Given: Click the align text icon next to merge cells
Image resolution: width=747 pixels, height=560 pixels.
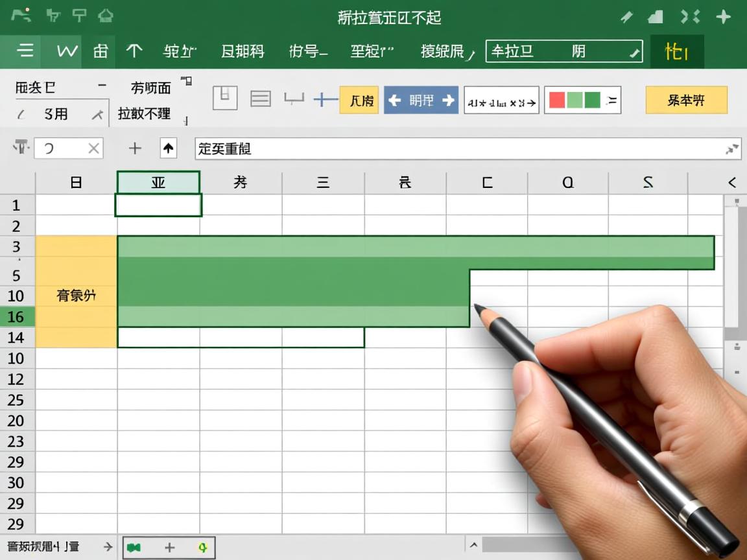Looking at the screenshot, I should coord(261,100).
